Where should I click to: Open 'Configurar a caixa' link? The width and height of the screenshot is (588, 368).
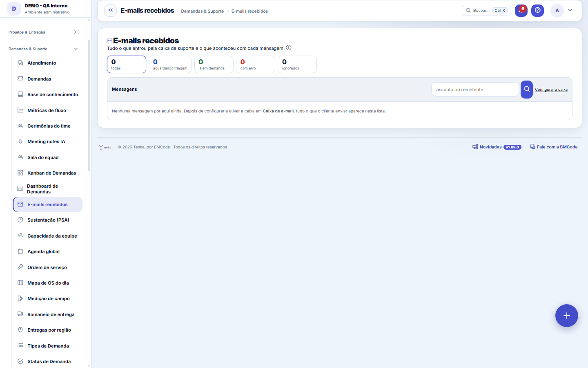click(551, 90)
